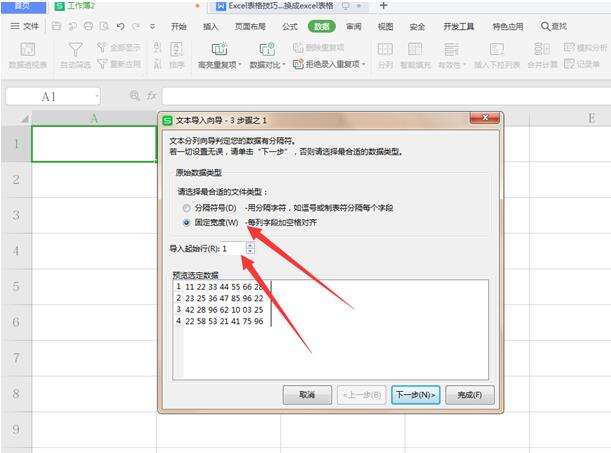Click the redo arrow icon
The height and width of the screenshot is (453, 611).
point(136,26)
